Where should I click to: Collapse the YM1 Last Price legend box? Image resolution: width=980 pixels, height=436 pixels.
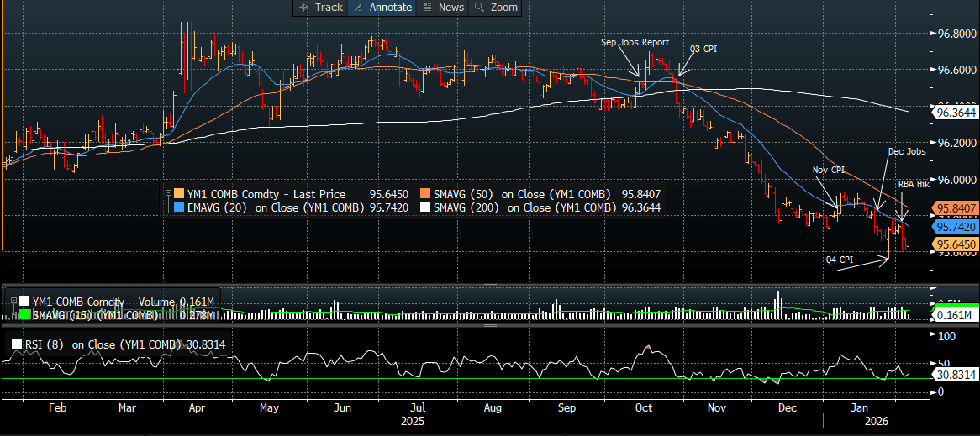[x=167, y=193]
